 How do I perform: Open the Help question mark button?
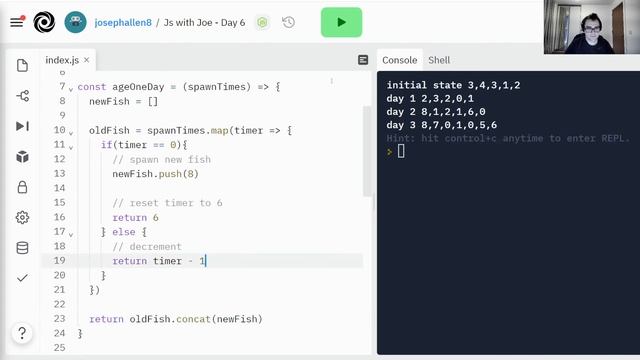22,333
